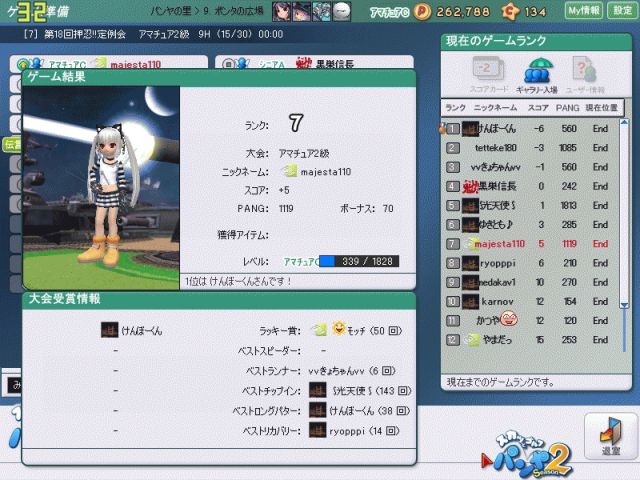Screen dimensions: 640x480
Task: Click the orange PANG coin icon
Action: point(422,11)
